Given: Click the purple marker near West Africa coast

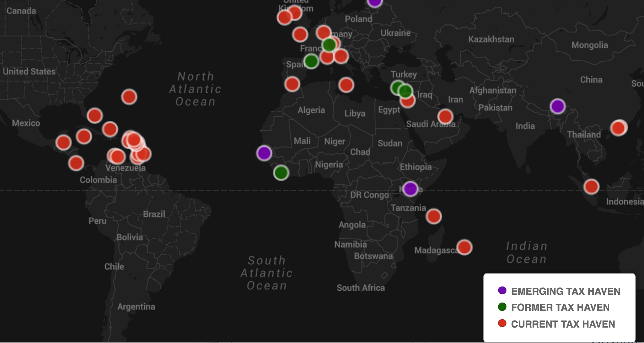Looking at the screenshot, I should [264, 153].
